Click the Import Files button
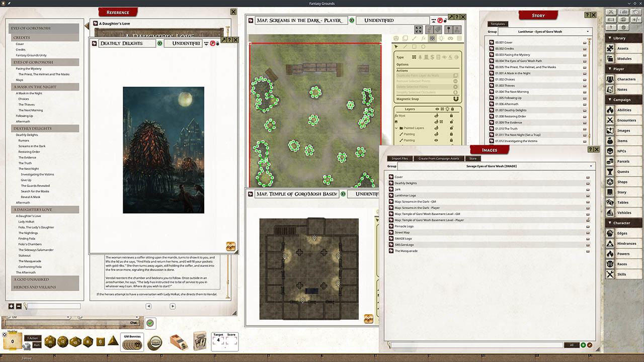Viewport: 644px width, 362px height. 399,158
